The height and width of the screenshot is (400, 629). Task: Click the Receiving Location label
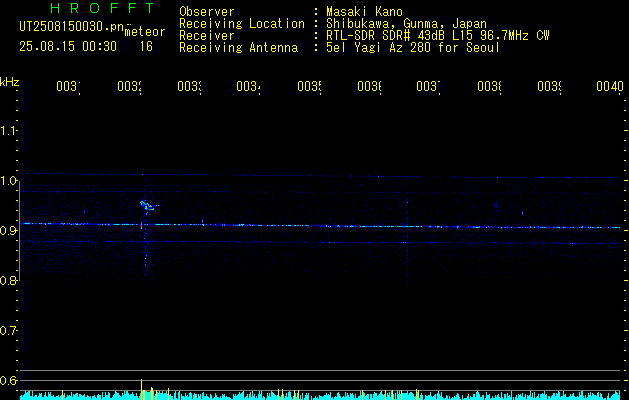(242, 24)
